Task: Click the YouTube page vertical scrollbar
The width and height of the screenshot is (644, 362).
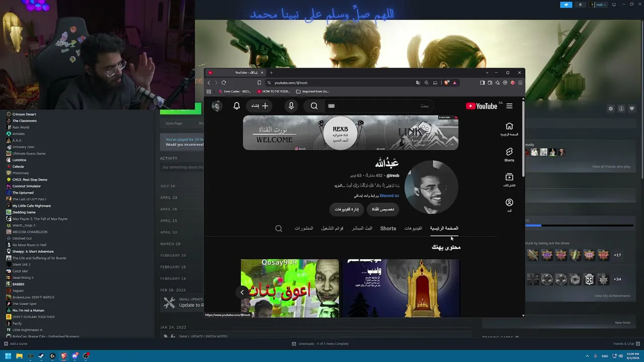Action: [523, 138]
